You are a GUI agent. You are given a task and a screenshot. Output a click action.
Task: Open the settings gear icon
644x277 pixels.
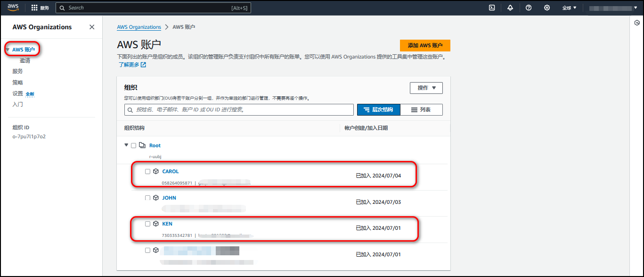[547, 8]
